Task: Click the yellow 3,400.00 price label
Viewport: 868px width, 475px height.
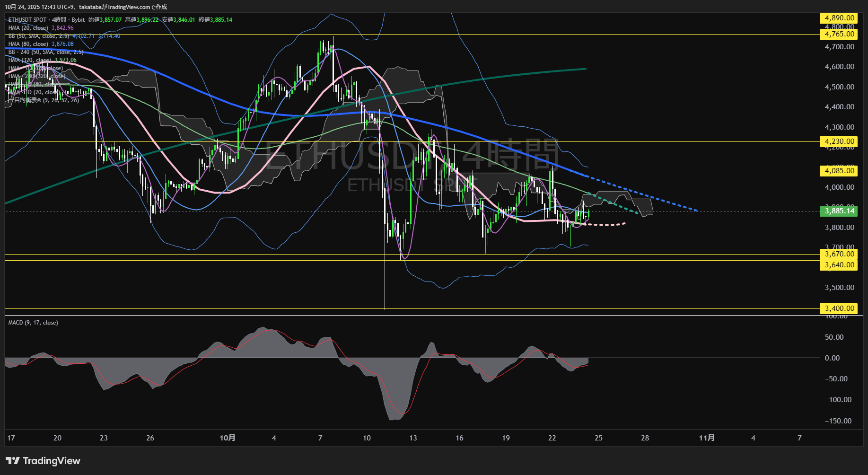Action: click(x=839, y=308)
